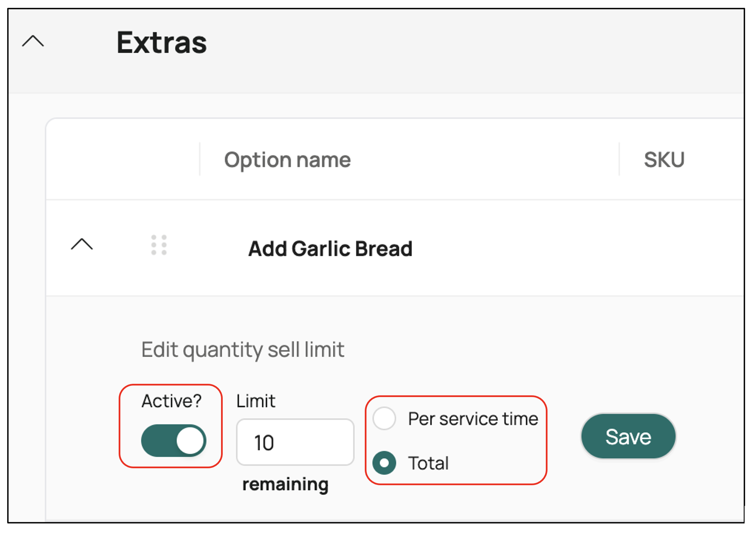Select the Total radio button
The image size is (756, 533).
click(x=384, y=463)
